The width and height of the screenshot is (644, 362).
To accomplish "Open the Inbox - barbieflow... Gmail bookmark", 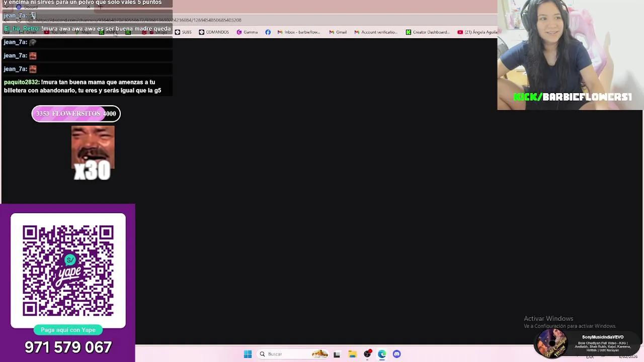I will click(298, 32).
